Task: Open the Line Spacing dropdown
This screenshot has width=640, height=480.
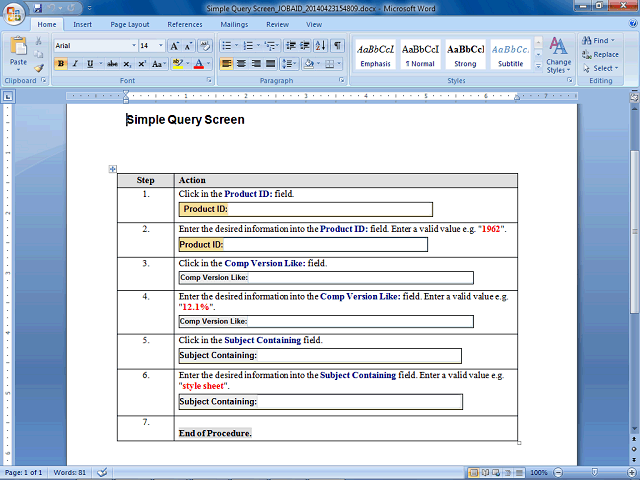Action: tap(290, 64)
